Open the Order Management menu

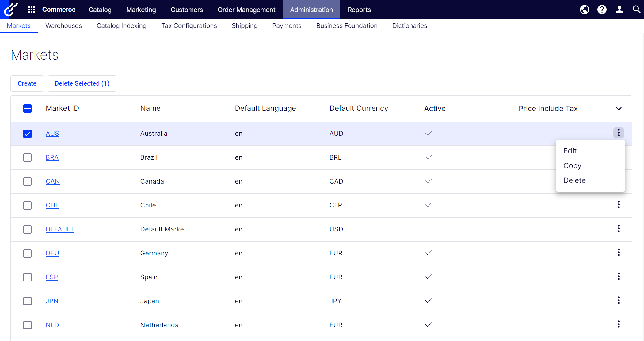(246, 10)
